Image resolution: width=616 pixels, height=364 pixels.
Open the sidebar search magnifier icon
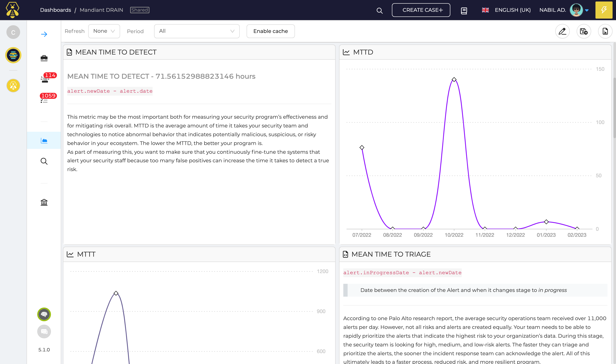click(44, 161)
